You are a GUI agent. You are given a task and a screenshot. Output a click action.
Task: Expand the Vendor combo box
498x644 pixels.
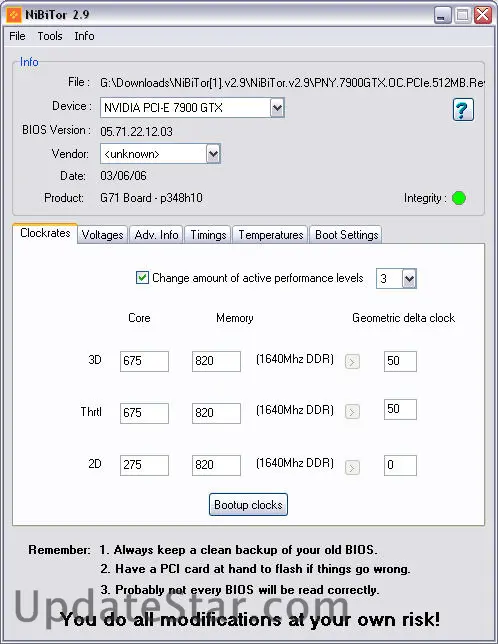tap(213, 154)
